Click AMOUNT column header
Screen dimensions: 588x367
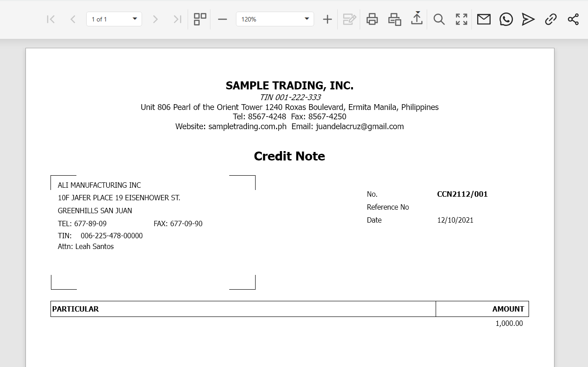tap(508, 309)
